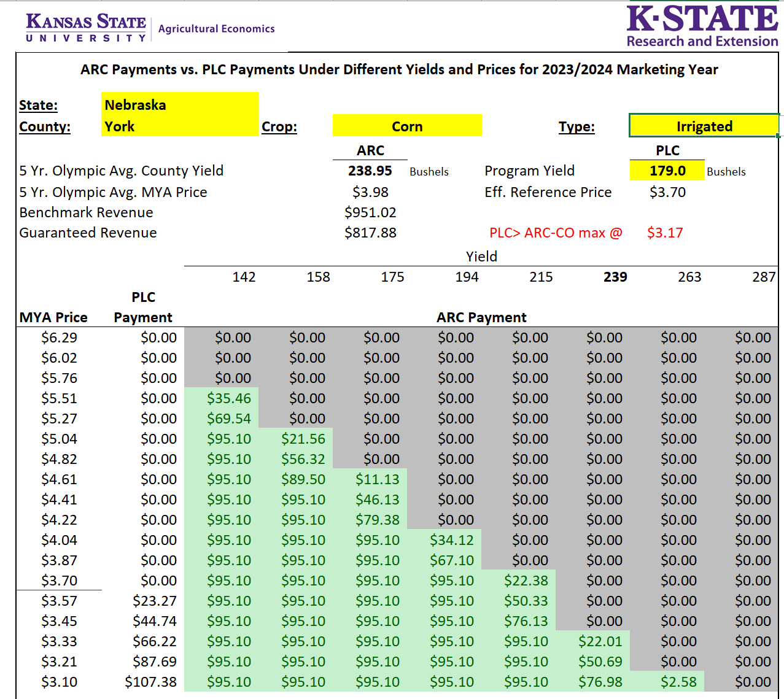Viewport: 784px width, 699px height.
Task: Click the K-State Research and Extension logo
Action: click(702, 26)
